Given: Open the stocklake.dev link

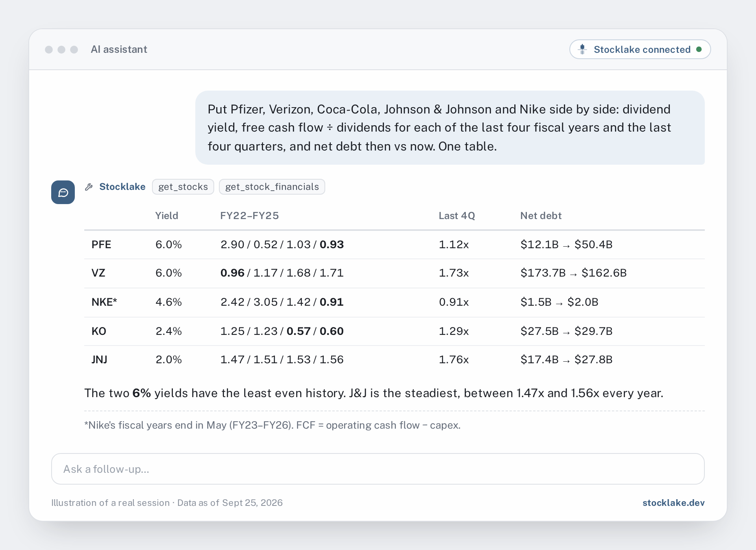Looking at the screenshot, I should (x=673, y=503).
